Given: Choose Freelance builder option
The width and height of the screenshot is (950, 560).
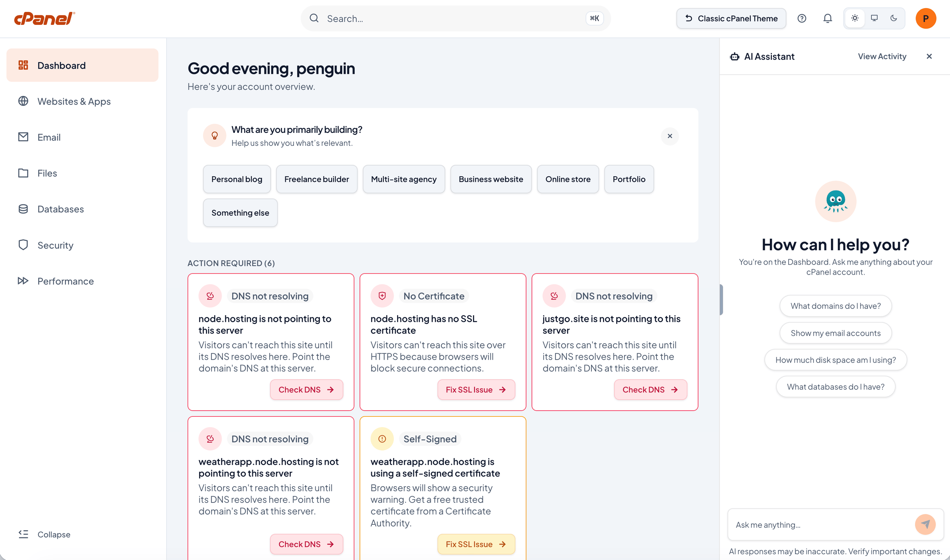Looking at the screenshot, I should [317, 179].
